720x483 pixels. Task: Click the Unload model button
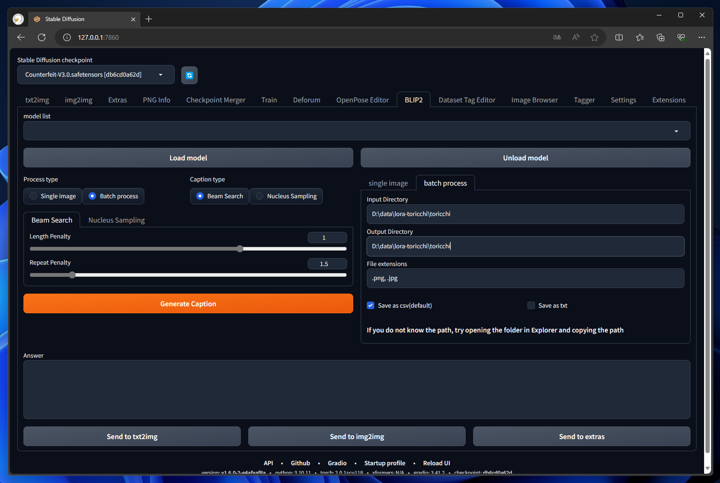525,157
